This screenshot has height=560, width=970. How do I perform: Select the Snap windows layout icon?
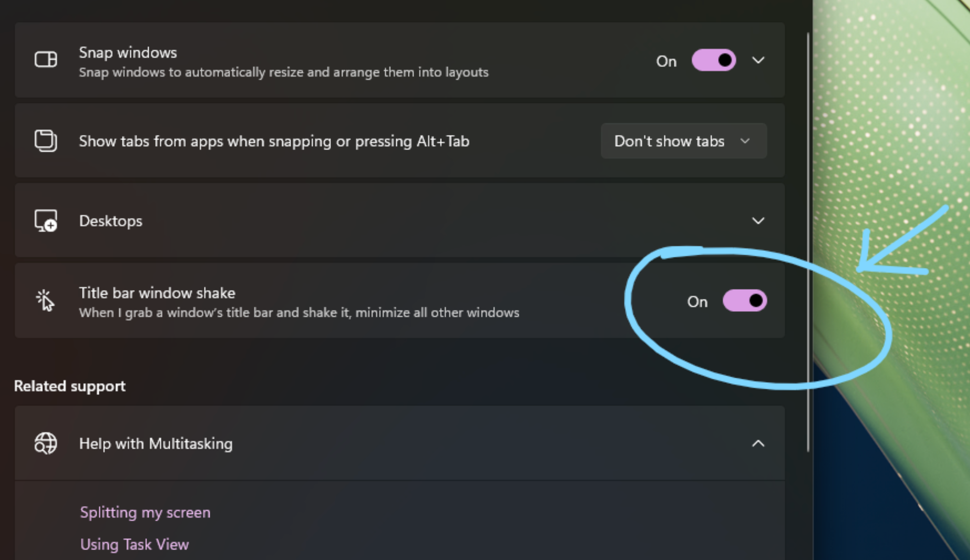[46, 59]
